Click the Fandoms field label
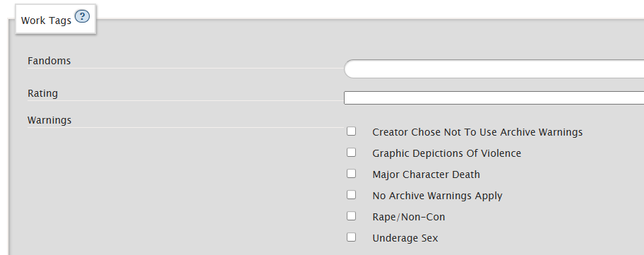The image size is (644, 255). click(49, 61)
